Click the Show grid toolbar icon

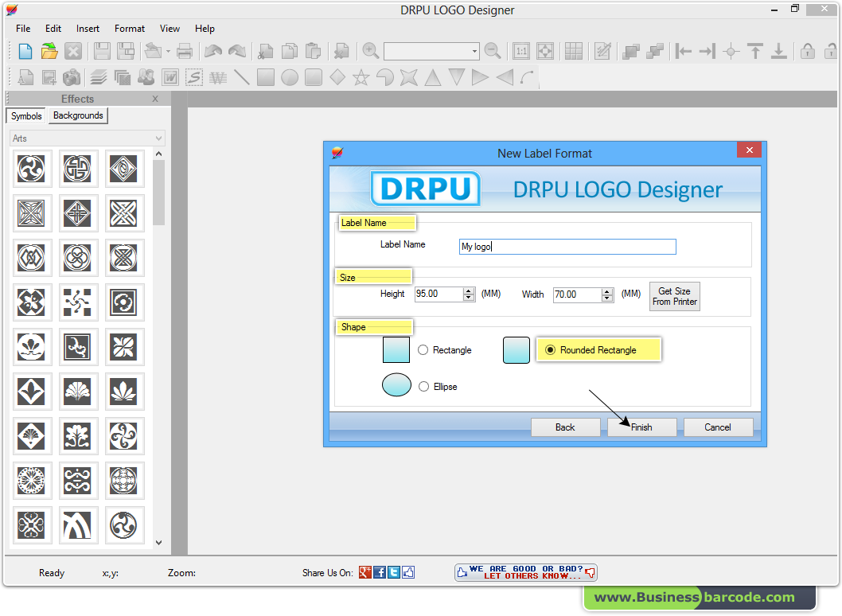[574, 52]
